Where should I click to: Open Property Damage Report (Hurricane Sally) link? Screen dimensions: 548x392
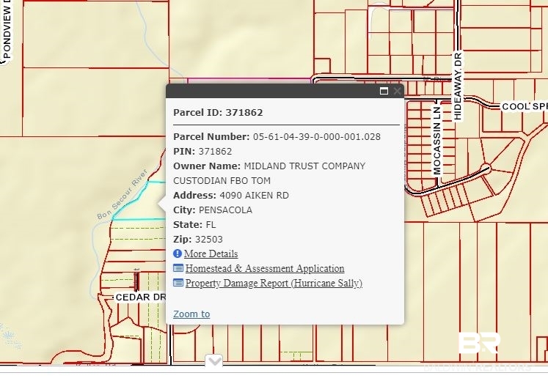click(274, 283)
